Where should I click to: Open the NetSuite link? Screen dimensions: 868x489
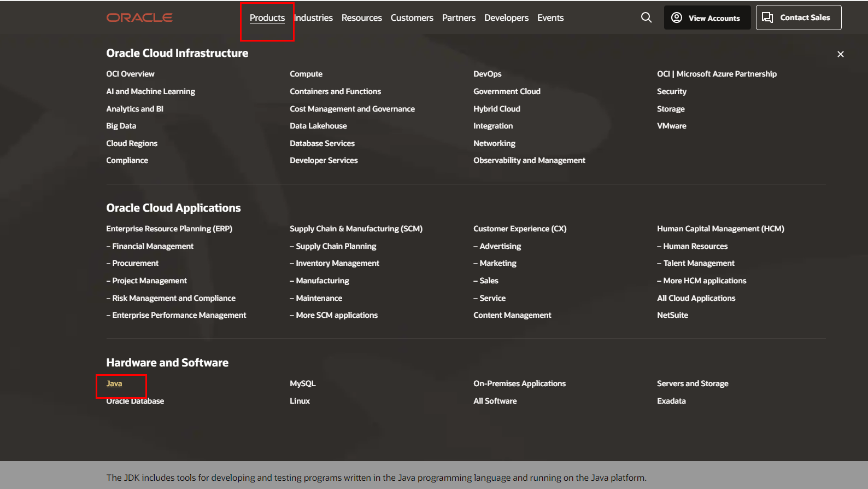673,315
